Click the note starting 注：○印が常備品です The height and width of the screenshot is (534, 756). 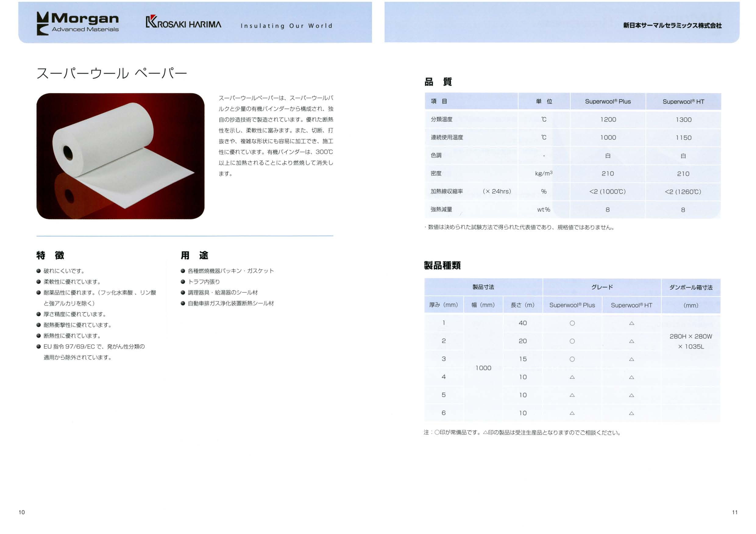pyautogui.click(x=522, y=433)
